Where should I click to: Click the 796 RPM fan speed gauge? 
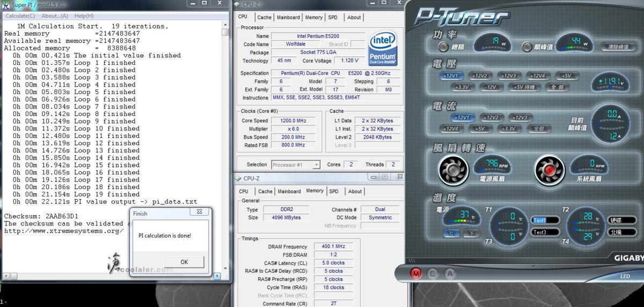point(493,165)
